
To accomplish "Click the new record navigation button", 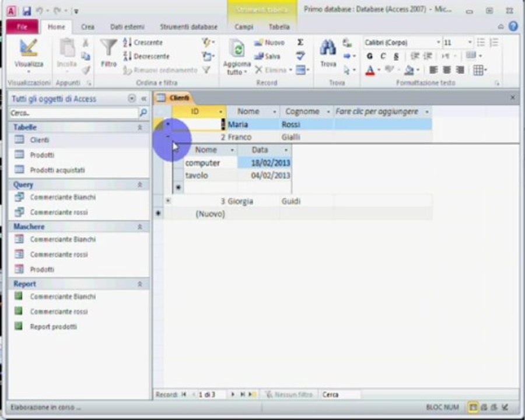I will tap(252, 394).
